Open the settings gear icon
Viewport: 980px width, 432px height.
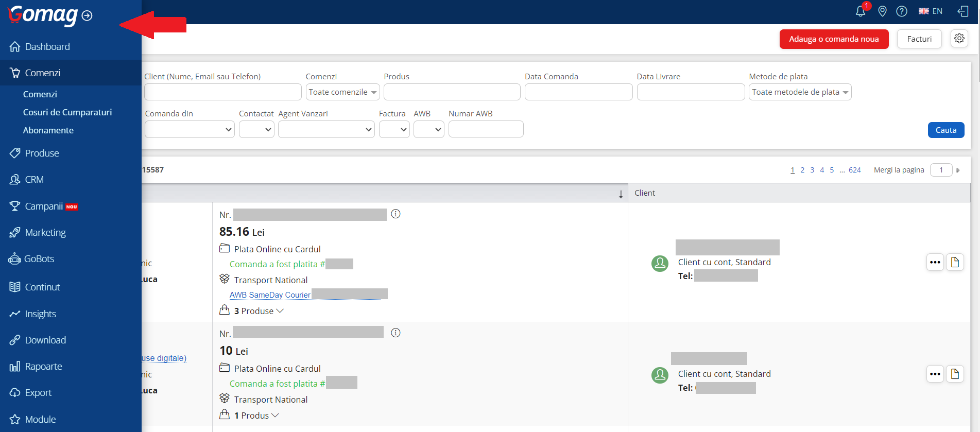(x=959, y=39)
